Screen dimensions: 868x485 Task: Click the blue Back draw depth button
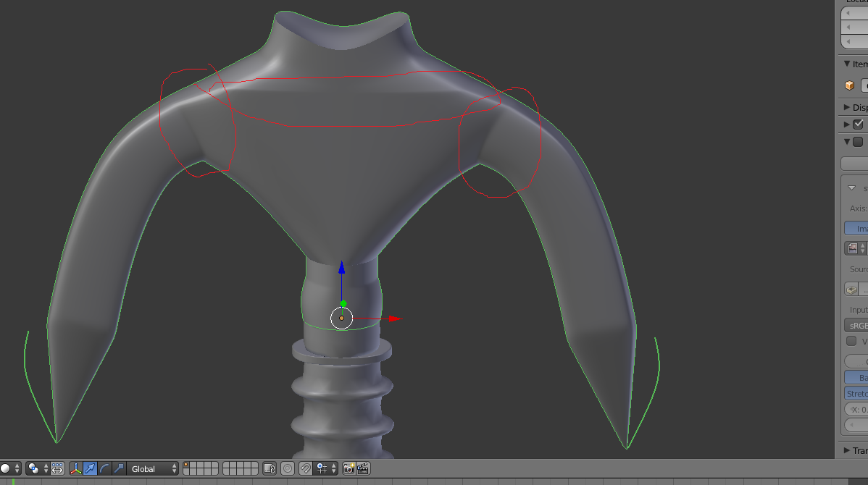point(856,378)
